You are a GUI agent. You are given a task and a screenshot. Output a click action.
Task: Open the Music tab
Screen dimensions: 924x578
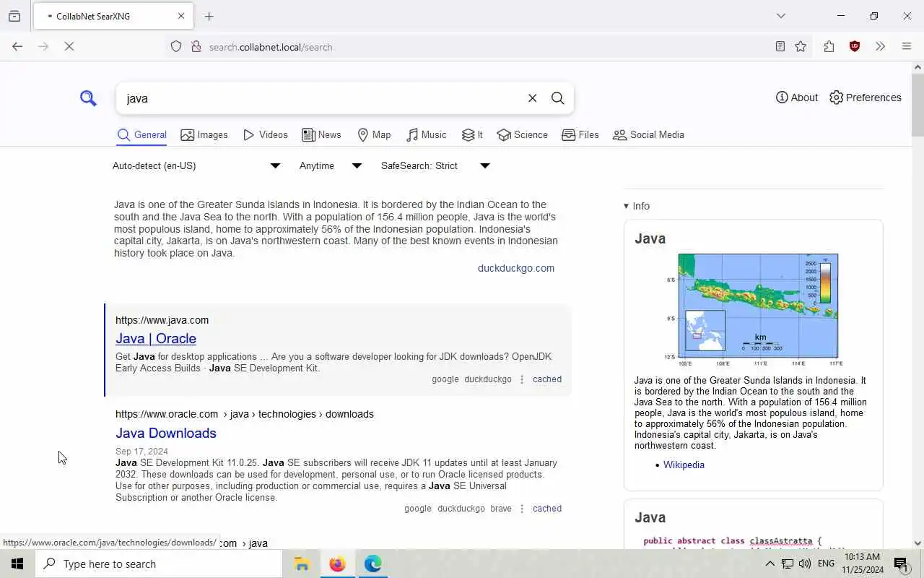click(x=427, y=135)
